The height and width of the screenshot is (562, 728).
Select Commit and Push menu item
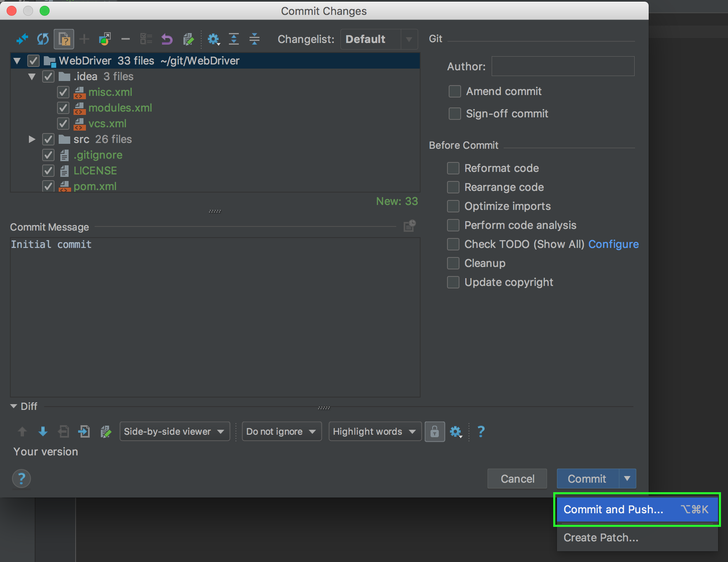(x=636, y=510)
